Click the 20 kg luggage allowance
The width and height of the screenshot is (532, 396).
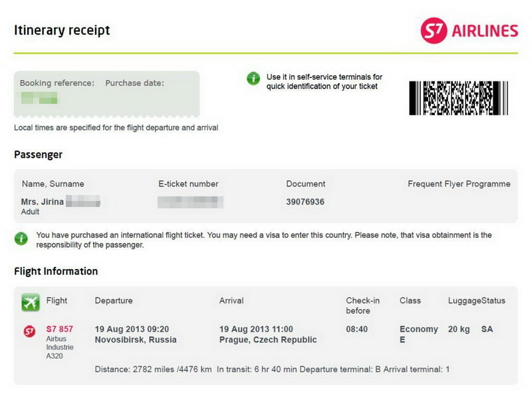pyautogui.click(x=459, y=329)
